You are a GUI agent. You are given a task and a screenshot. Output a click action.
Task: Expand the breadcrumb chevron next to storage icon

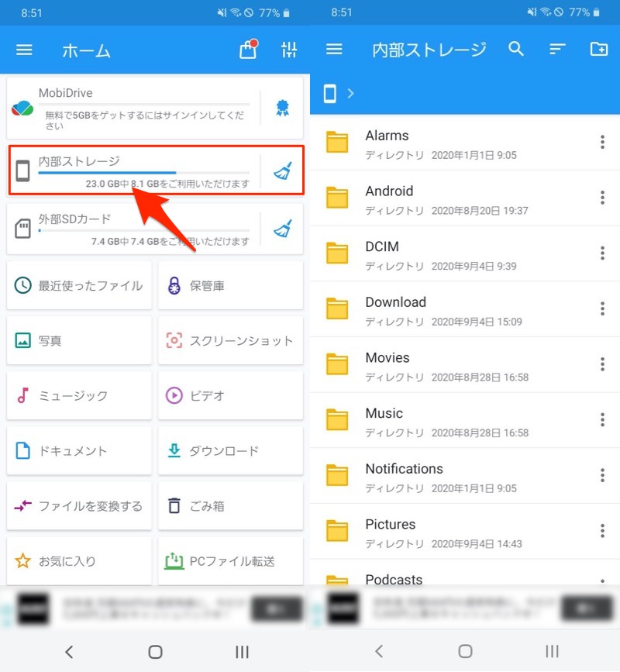[350, 93]
